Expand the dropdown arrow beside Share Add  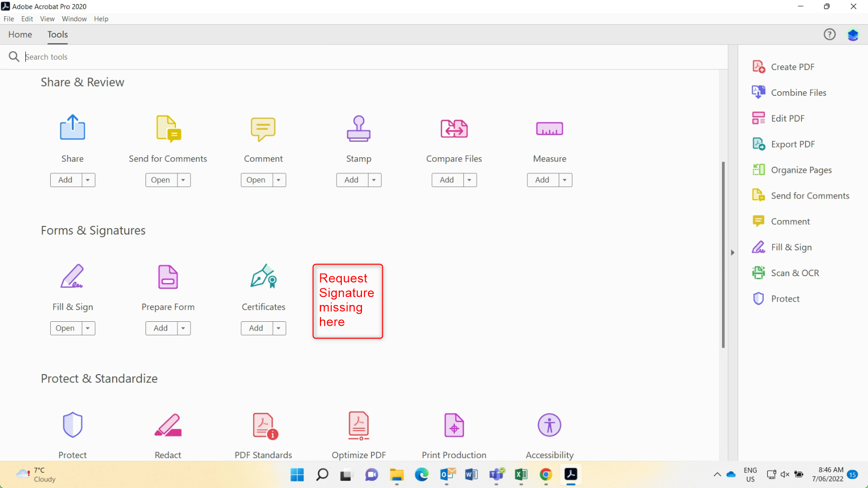pyautogui.click(x=88, y=180)
